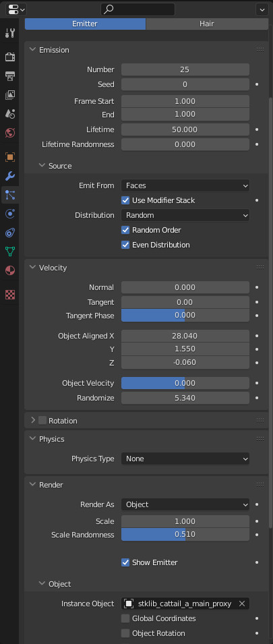Enable the Global Coordinates checkbox
The width and height of the screenshot is (273, 644).
[125, 618]
